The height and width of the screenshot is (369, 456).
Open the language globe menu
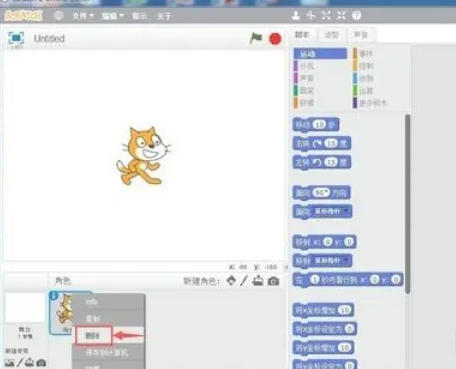coord(58,15)
